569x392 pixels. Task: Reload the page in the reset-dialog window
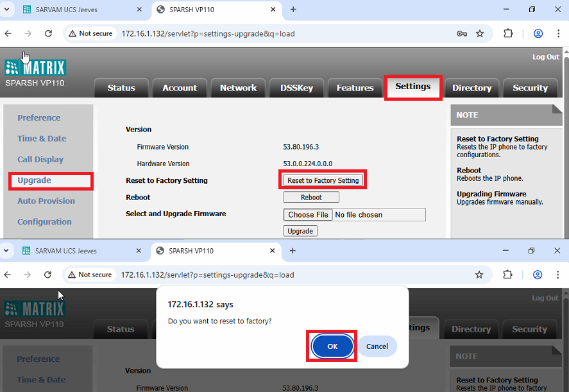[x=47, y=275]
